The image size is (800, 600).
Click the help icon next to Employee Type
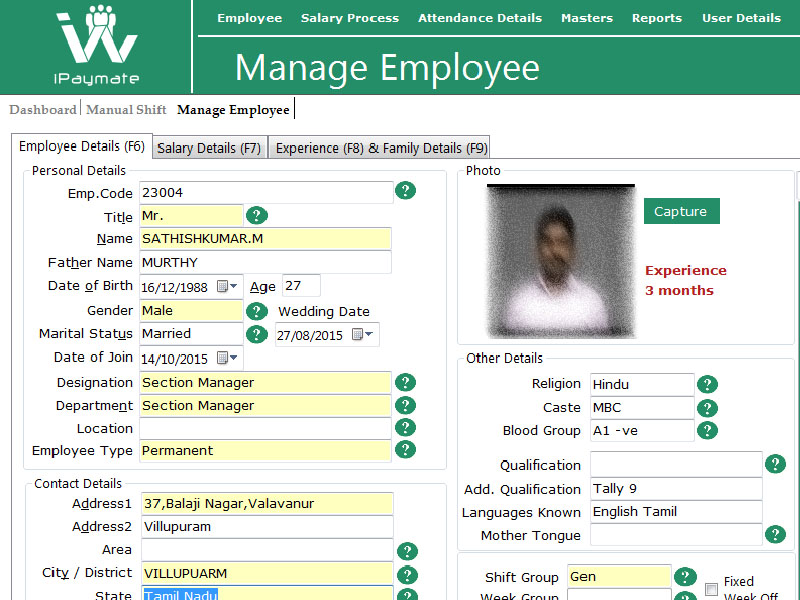(405, 450)
